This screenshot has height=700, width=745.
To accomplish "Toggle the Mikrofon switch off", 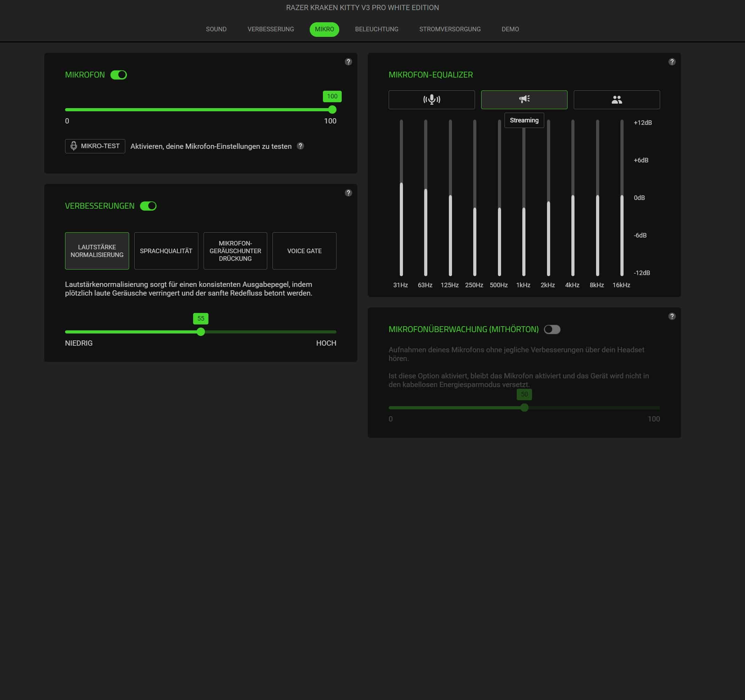I will [x=119, y=75].
